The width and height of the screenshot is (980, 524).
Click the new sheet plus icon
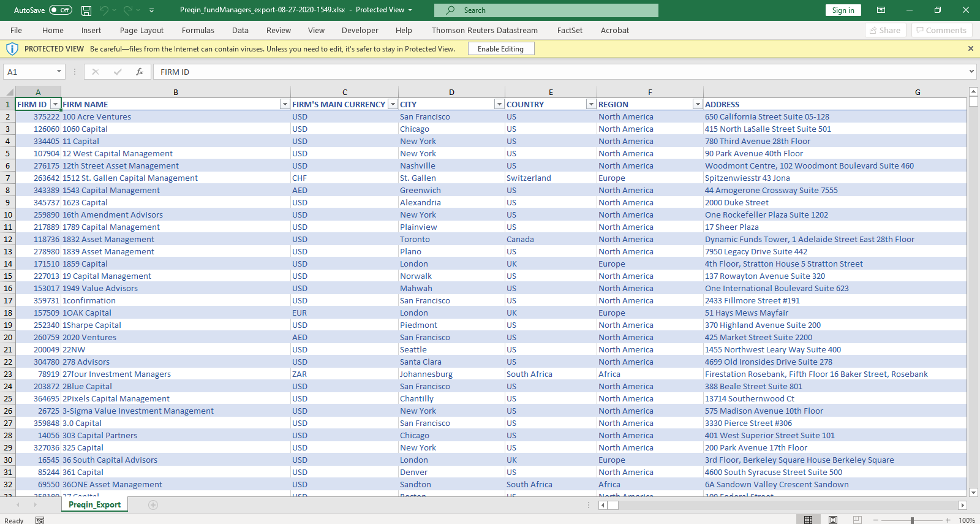pos(153,505)
